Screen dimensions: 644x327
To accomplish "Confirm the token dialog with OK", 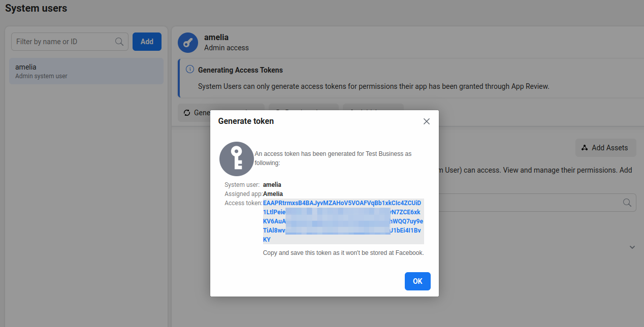I will point(417,281).
